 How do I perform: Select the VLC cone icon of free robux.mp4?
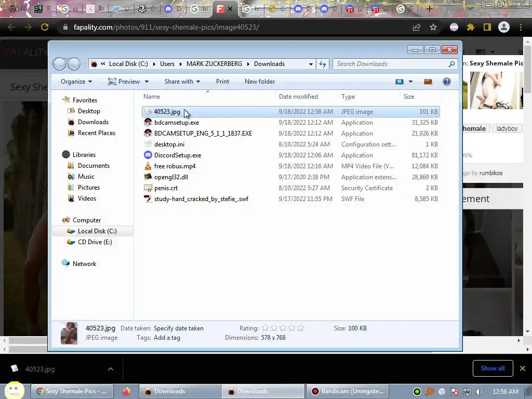(148, 166)
